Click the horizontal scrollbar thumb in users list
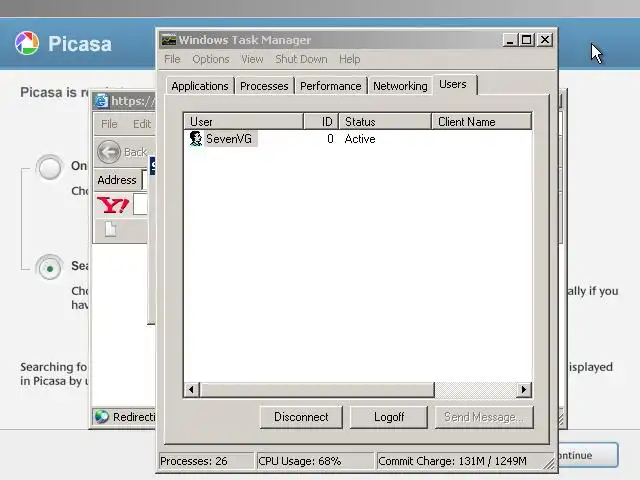This screenshot has height=480, width=640. (x=317, y=389)
